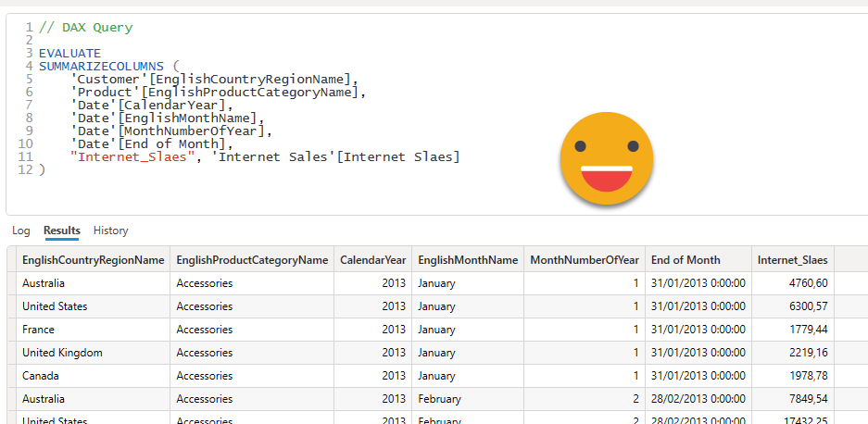Click the Internet_Slaes column header in grid

coord(792,260)
